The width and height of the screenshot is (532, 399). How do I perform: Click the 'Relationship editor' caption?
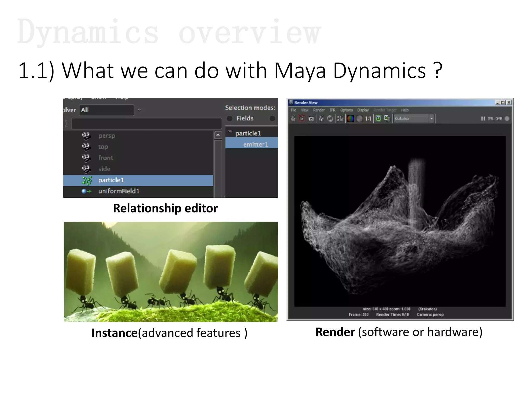[165, 208]
